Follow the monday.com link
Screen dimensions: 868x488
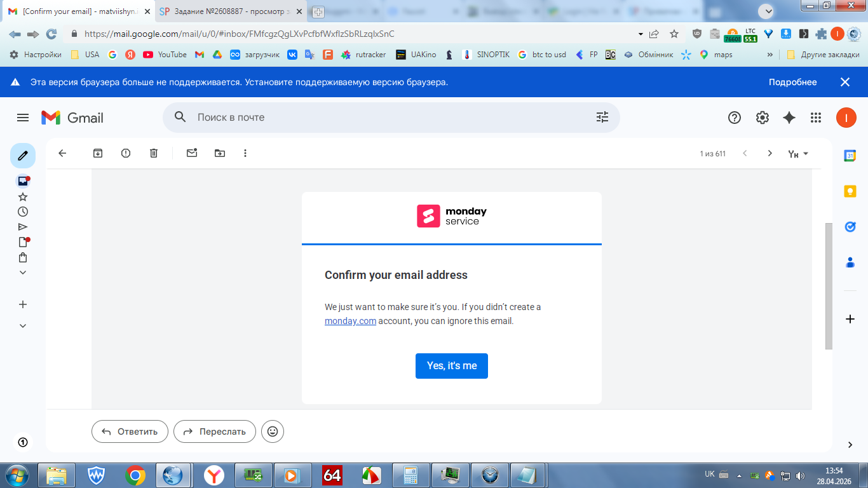point(350,321)
